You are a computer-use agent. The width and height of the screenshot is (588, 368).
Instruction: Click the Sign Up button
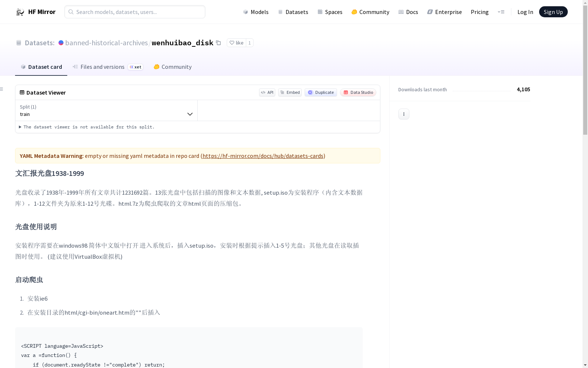pyautogui.click(x=553, y=12)
